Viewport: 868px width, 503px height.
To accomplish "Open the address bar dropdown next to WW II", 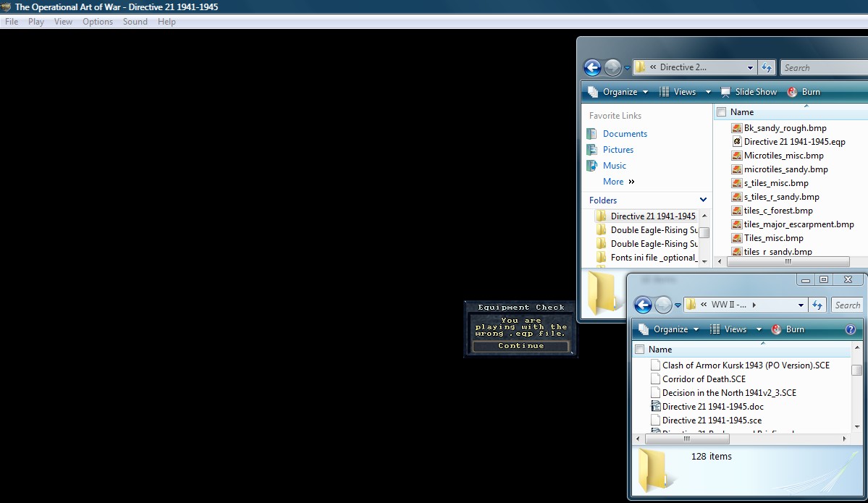I will (801, 305).
